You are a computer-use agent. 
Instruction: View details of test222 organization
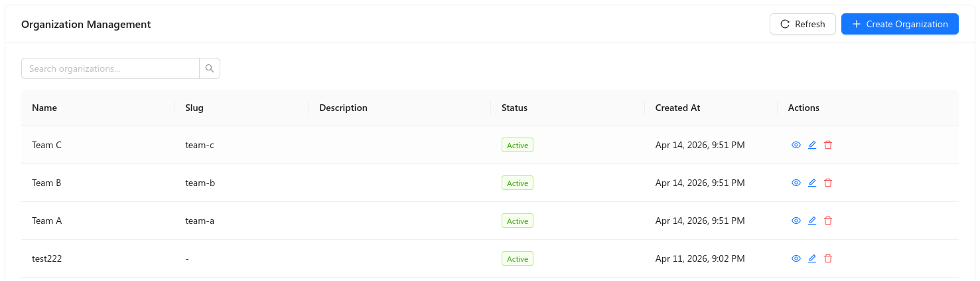coord(796,258)
